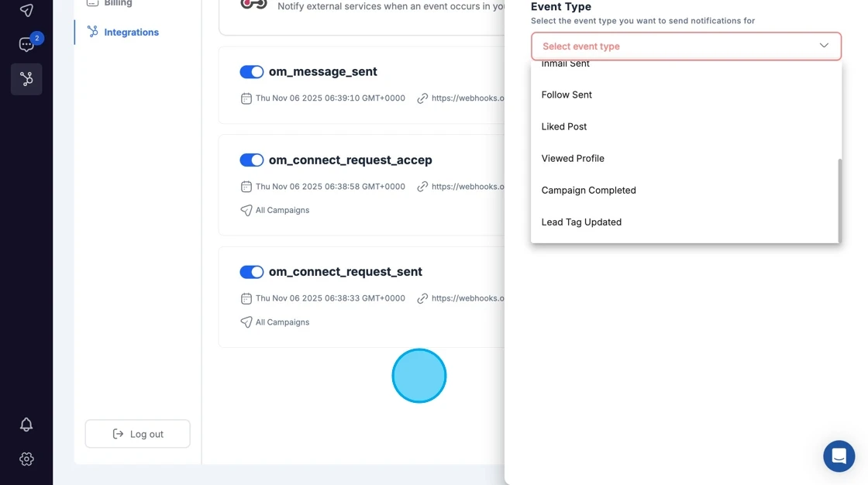Turn off the om_connect_request_accep toggle

252,160
